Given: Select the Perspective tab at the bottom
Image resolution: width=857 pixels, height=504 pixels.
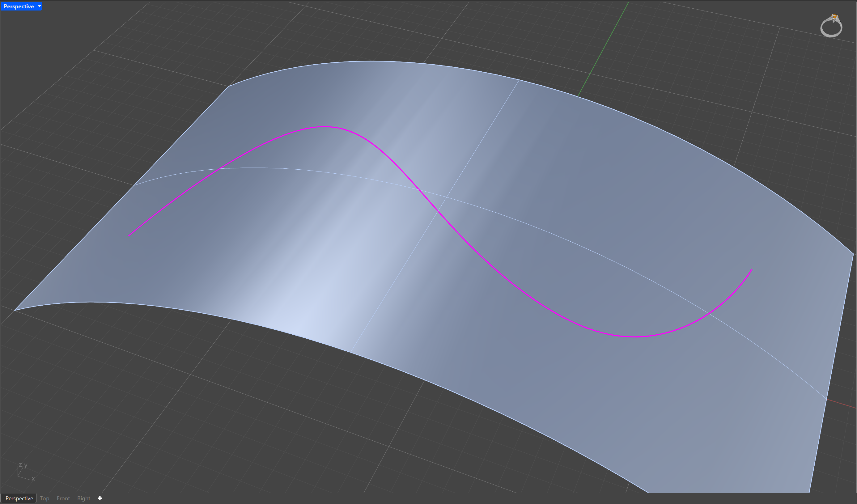Looking at the screenshot, I should 19,498.
